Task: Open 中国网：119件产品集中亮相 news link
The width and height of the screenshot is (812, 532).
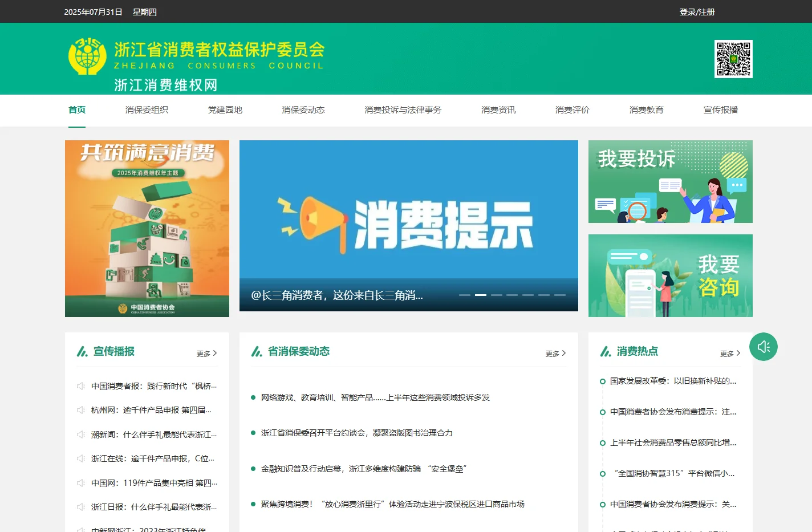Action: tap(154, 483)
